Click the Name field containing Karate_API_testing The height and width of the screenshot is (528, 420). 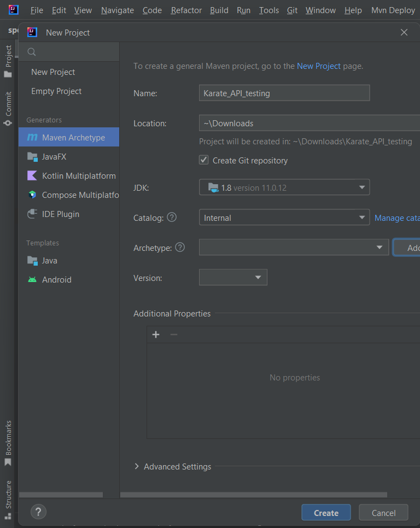coord(284,93)
